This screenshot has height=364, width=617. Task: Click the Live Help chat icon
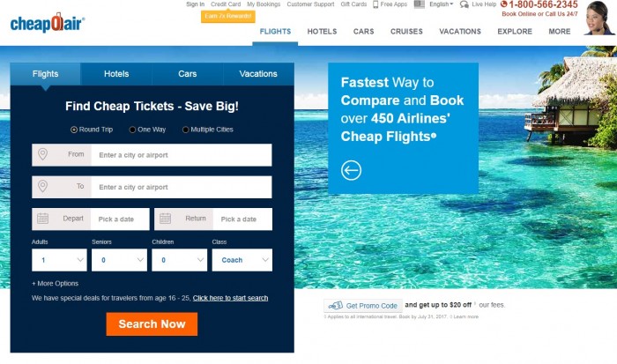coord(465,4)
